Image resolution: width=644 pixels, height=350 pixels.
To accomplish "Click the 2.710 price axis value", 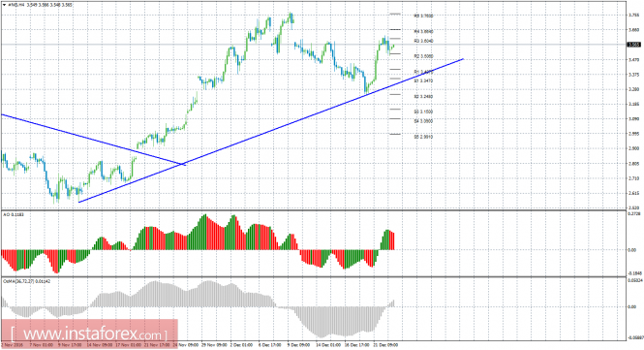I will pyautogui.click(x=634, y=178).
